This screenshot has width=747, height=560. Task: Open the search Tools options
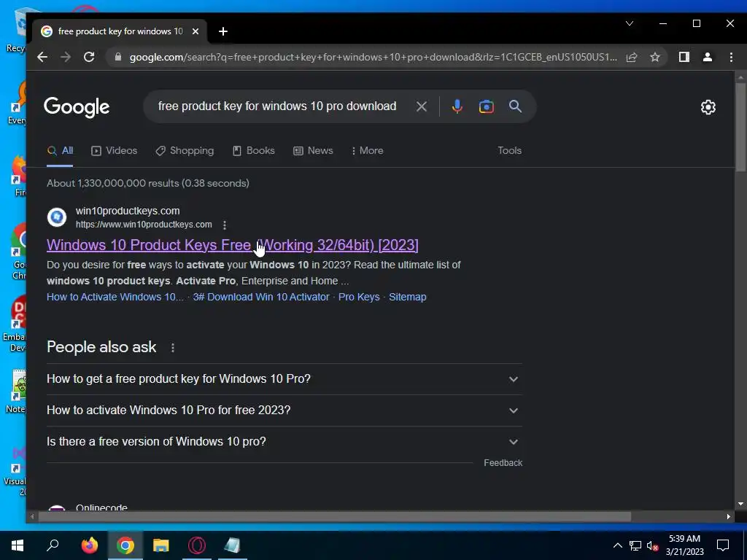[x=509, y=151]
